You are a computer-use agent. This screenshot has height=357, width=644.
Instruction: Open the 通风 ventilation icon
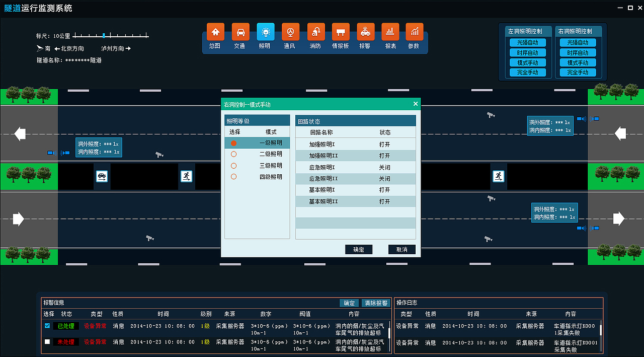[290, 32]
